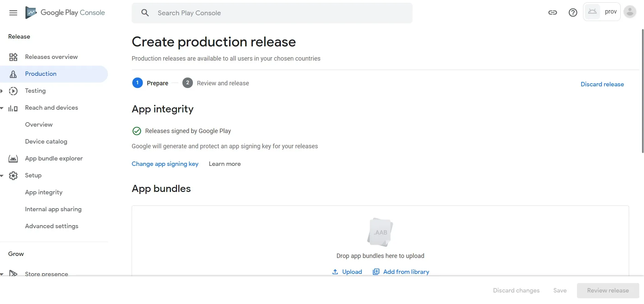Click the copy link icon in header

pos(552,13)
